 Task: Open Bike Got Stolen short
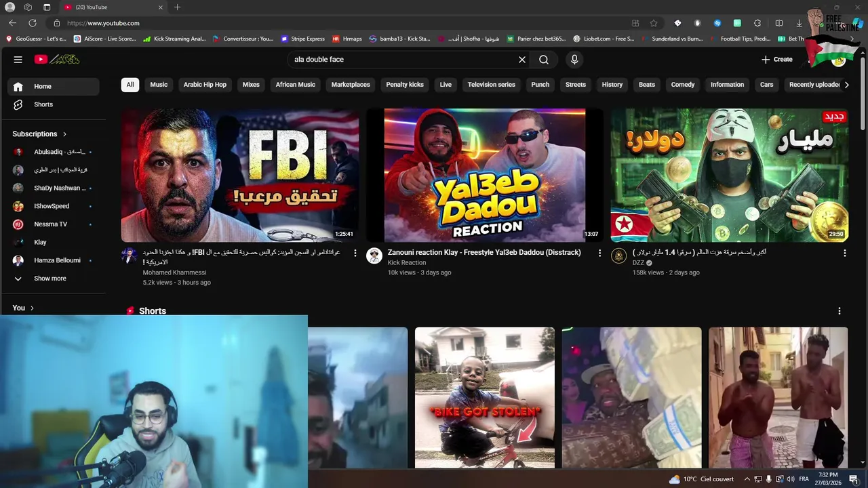(x=485, y=398)
